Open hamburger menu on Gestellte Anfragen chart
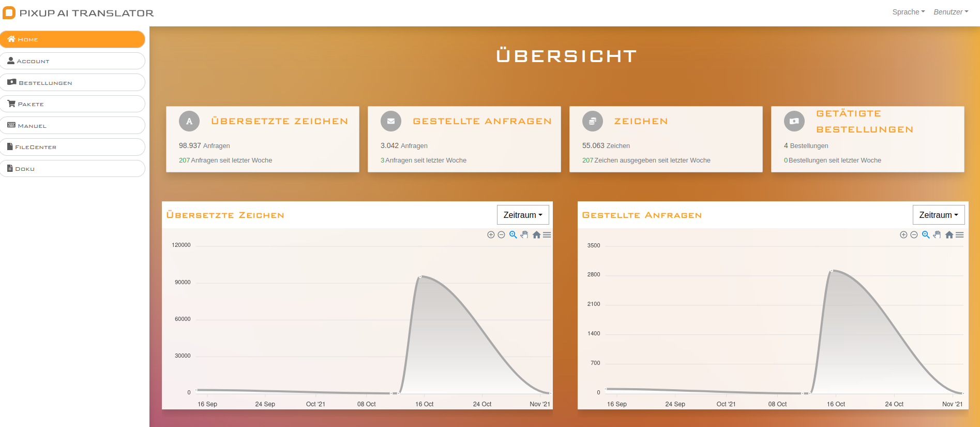Viewport: 980px width, 427px height. [960, 235]
